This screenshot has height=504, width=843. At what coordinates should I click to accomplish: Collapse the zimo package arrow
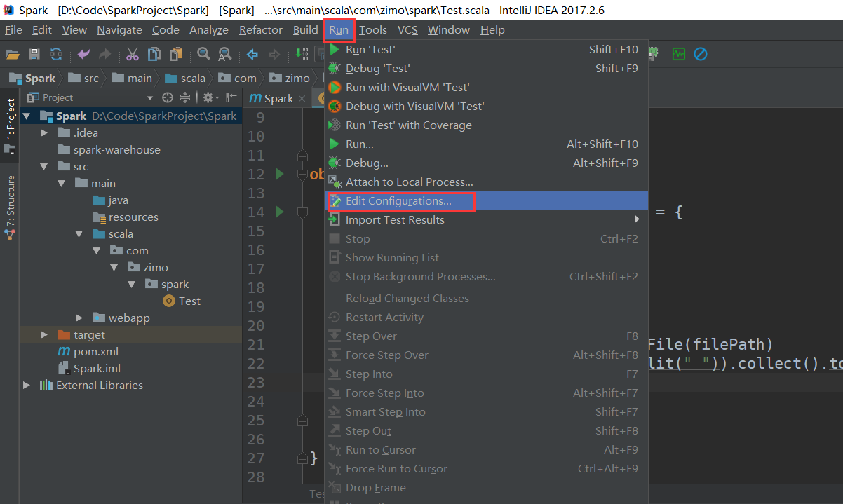click(114, 267)
